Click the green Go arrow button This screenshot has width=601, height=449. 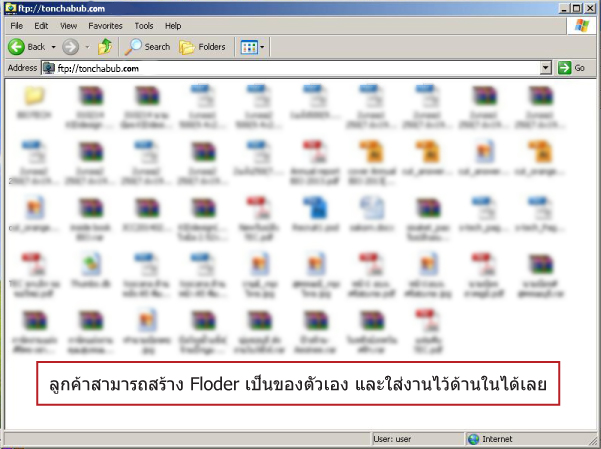[571, 68]
